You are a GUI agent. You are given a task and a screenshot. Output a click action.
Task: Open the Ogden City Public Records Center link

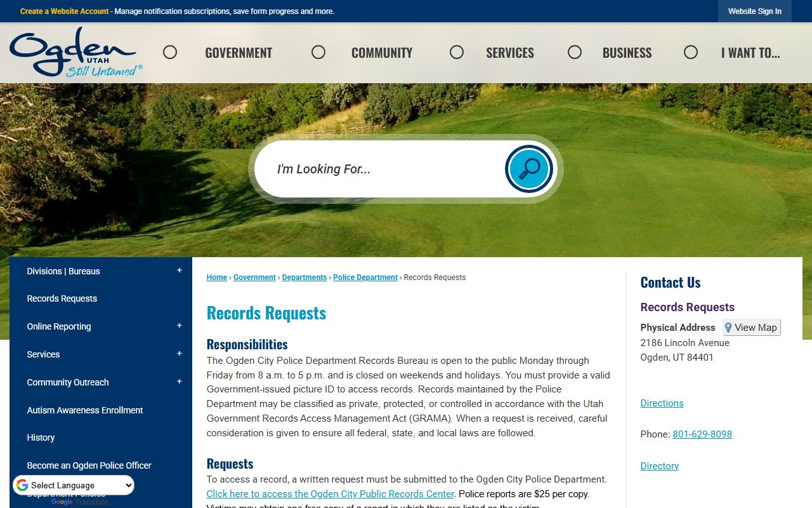point(331,494)
